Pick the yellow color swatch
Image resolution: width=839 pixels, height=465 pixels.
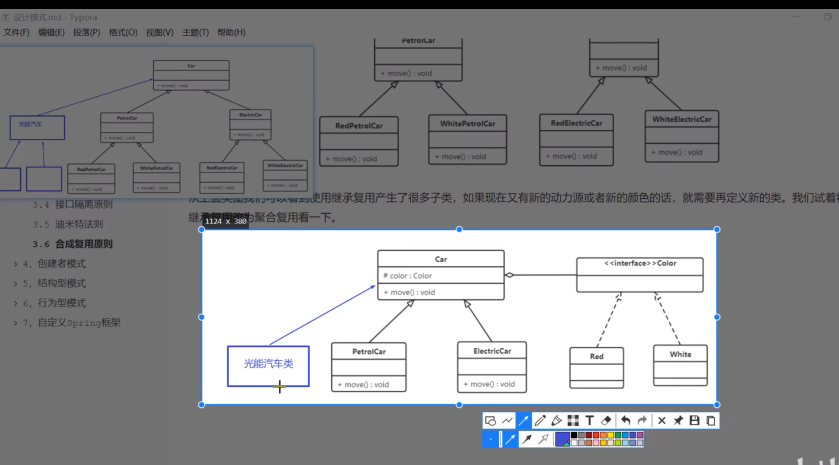611,435
